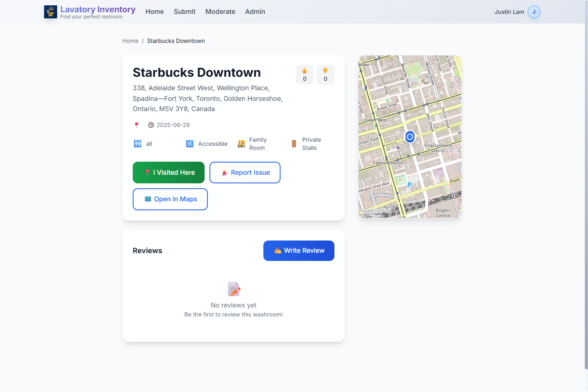Click the 'Justin Lam' username text
The image size is (588, 392).
tap(509, 12)
